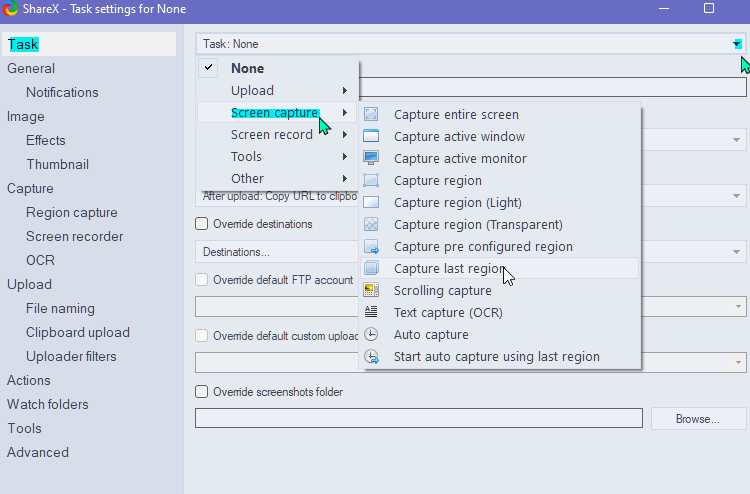This screenshot has height=494, width=750.
Task: Select Capture active monitor option
Action: tap(499, 158)
